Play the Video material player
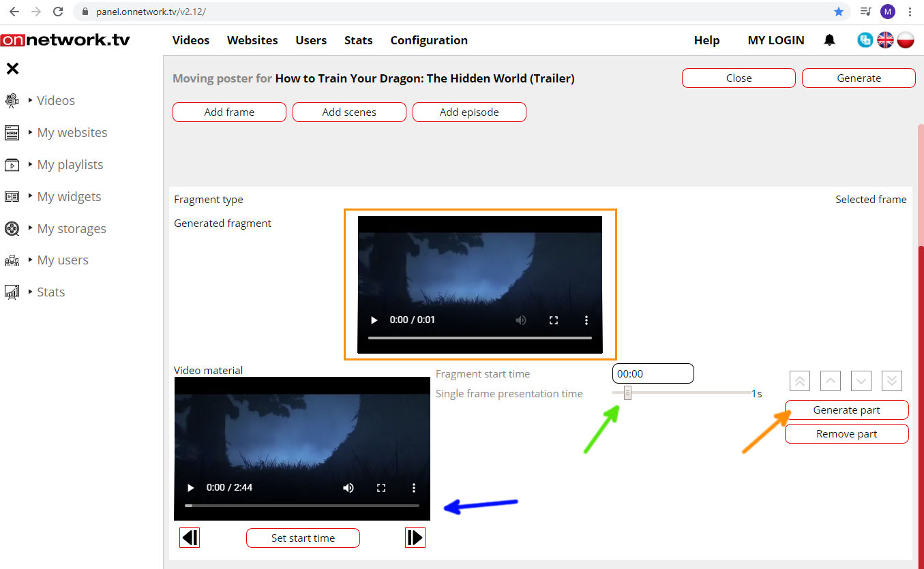 pyautogui.click(x=190, y=488)
